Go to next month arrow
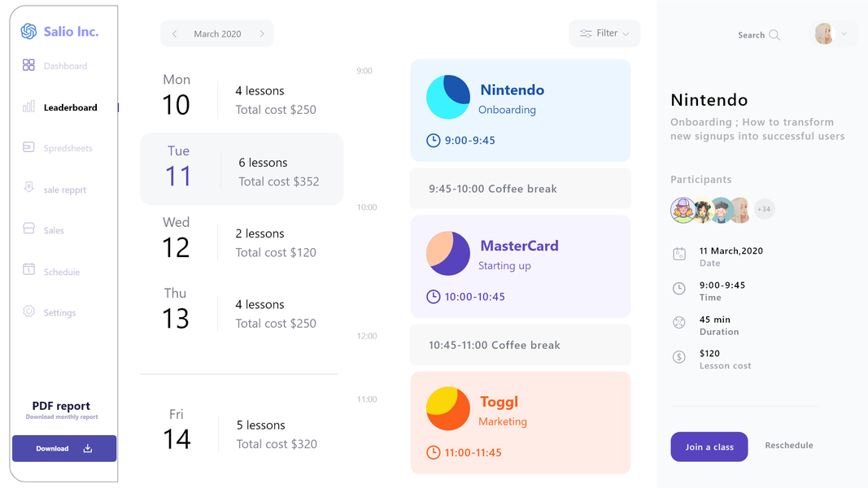The image size is (868, 488). pyautogui.click(x=262, y=34)
